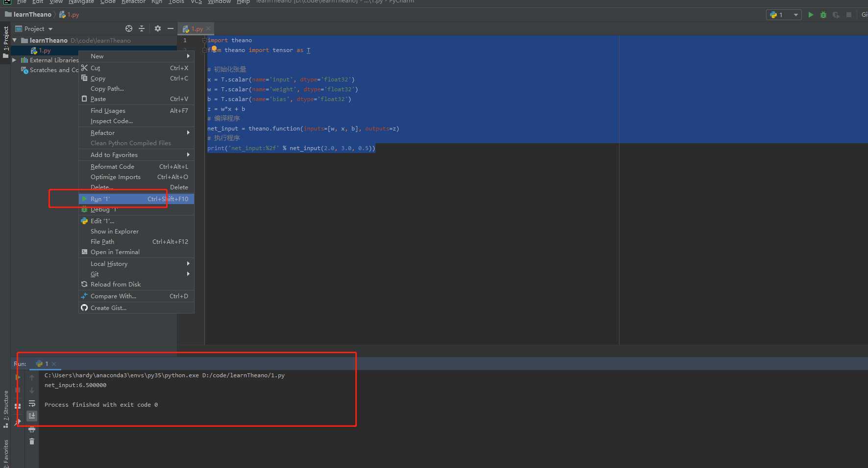Click collapse all icon in Project panel
Image resolution: width=868 pixels, height=468 pixels.
point(142,28)
